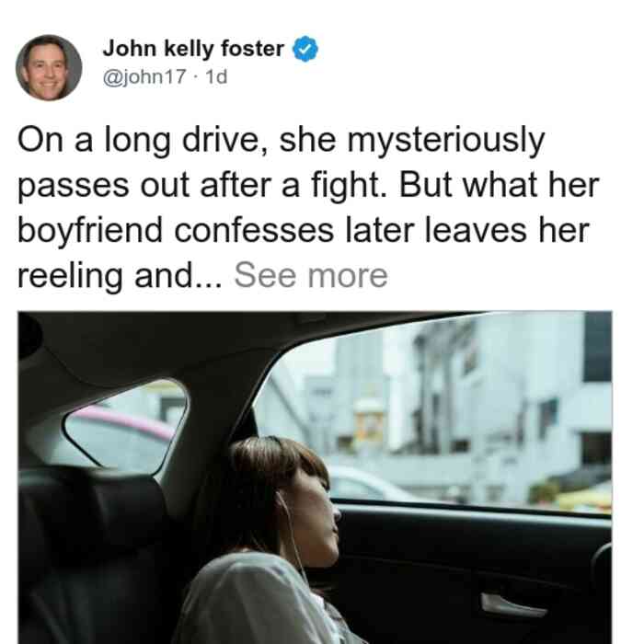Image resolution: width=644 pixels, height=644 pixels.
Task: Click the "boyfriend confesses later" text line
Action: 304,230
